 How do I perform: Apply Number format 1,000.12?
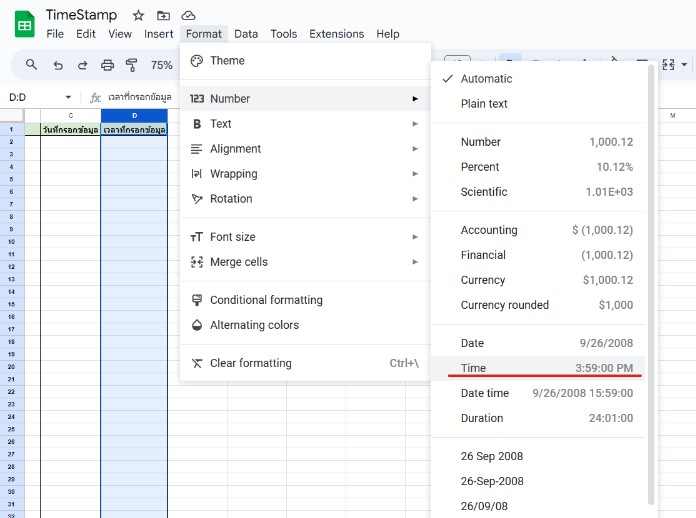538,142
